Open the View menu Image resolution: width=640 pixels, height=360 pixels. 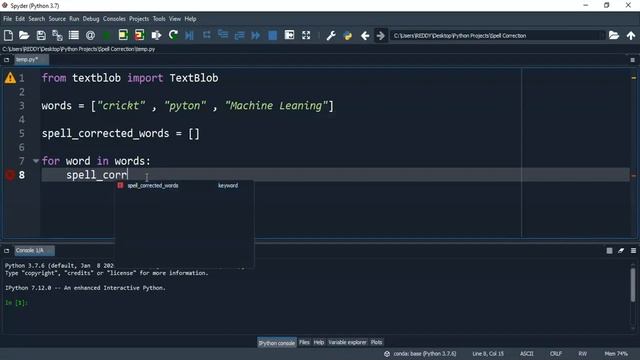pyautogui.click(x=175, y=19)
